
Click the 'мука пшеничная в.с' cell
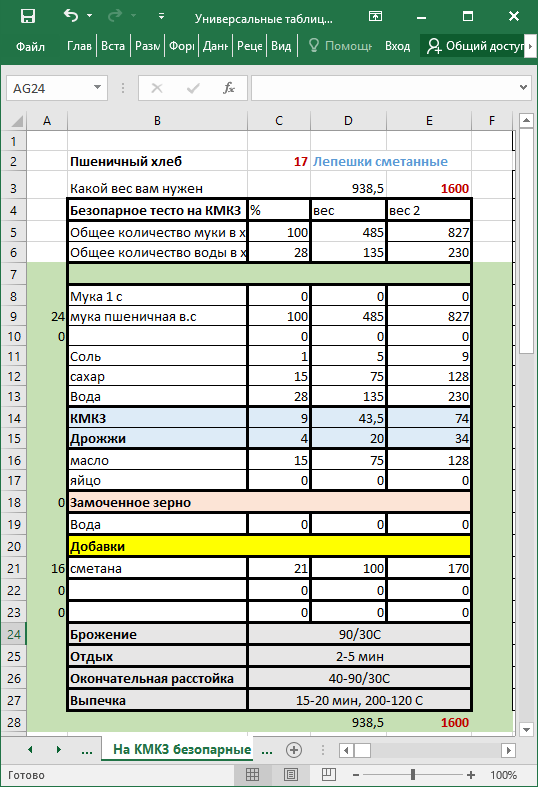click(157, 316)
